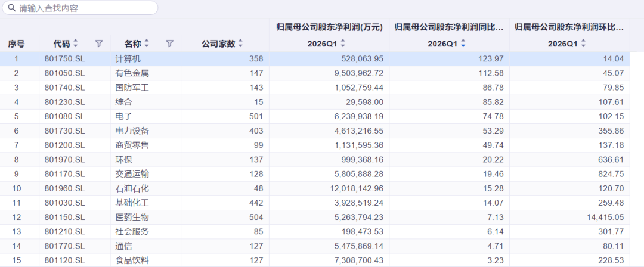Select the 综合 row name

point(123,102)
